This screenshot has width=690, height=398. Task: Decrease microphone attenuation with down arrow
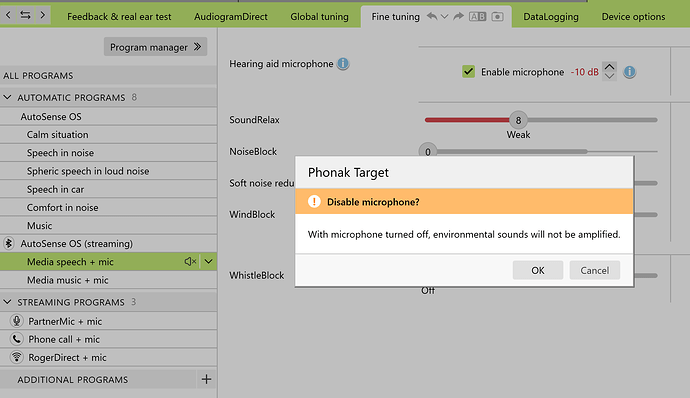[x=609, y=76]
